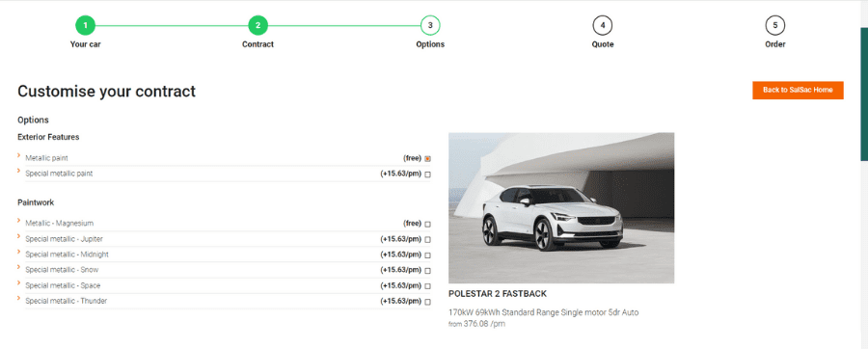This screenshot has height=349, width=868.
Task: Go to step 2 Contract circle
Action: [258, 25]
